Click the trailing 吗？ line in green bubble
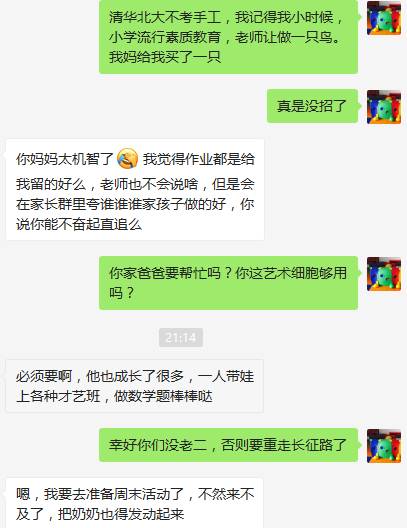The width and height of the screenshot is (407, 528). 122,293
